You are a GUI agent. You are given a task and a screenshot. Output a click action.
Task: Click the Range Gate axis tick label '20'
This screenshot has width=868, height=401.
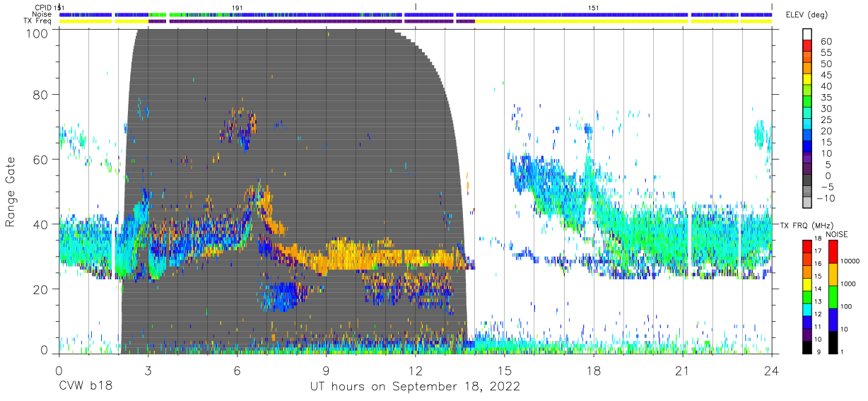pos(40,289)
